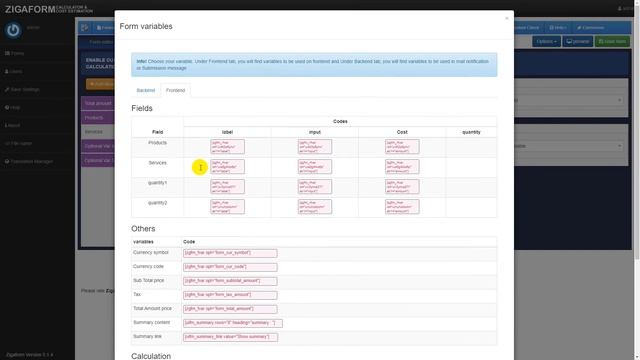
Task: Open Translation Manager in the sidebar
Action: click(29, 162)
